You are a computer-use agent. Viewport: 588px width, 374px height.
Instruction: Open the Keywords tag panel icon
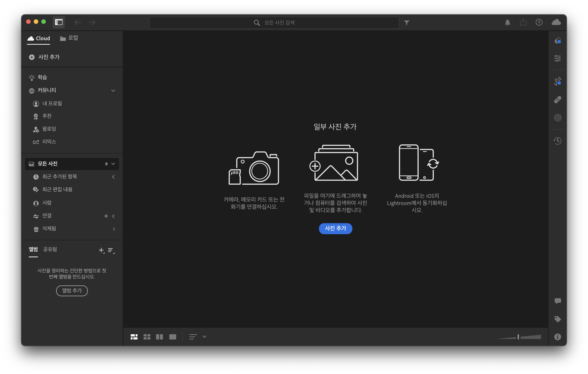557,319
